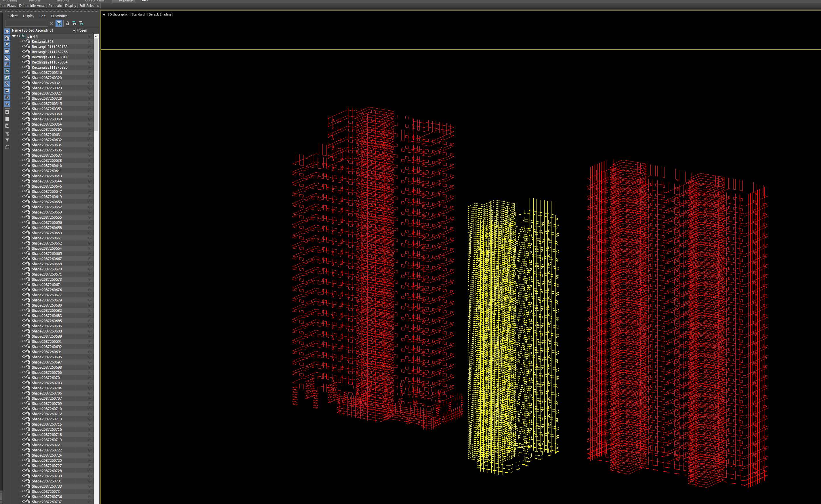
Task: Click the Define Idle Areas button
Action: pyautogui.click(x=32, y=6)
